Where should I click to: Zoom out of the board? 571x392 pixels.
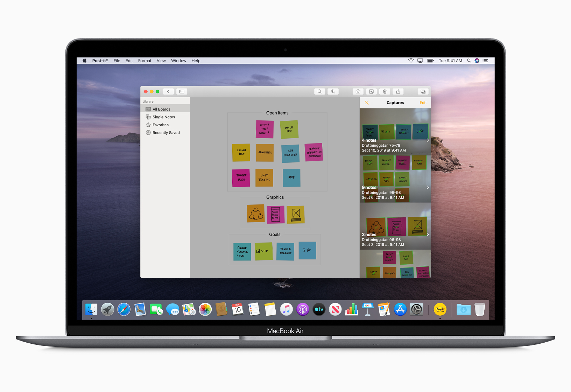[x=319, y=91]
